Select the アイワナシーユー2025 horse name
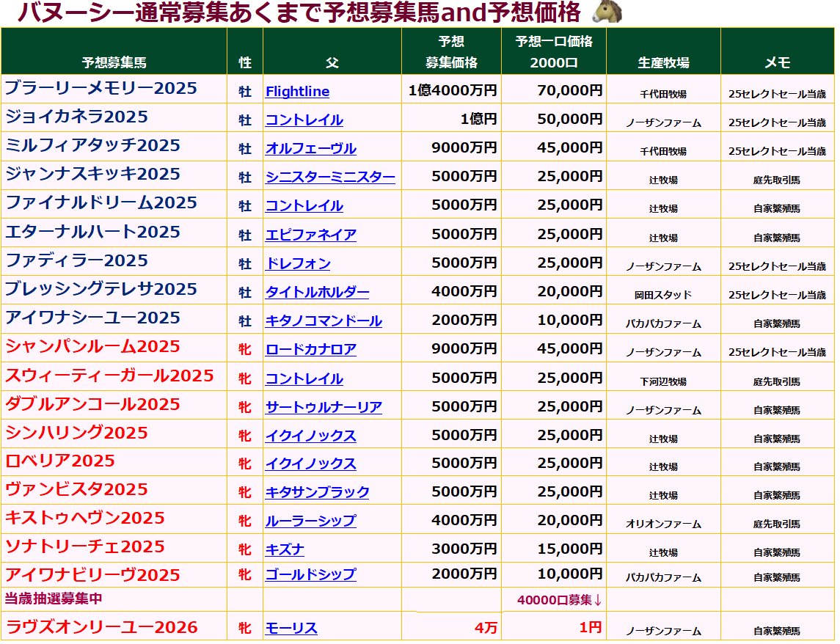 [x=92, y=318]
